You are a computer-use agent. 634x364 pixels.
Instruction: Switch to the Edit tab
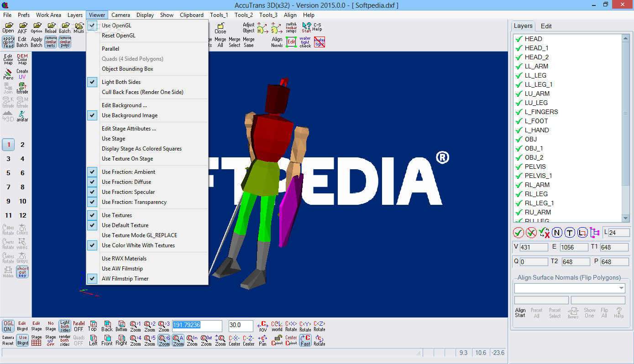[x=546, y=26]
